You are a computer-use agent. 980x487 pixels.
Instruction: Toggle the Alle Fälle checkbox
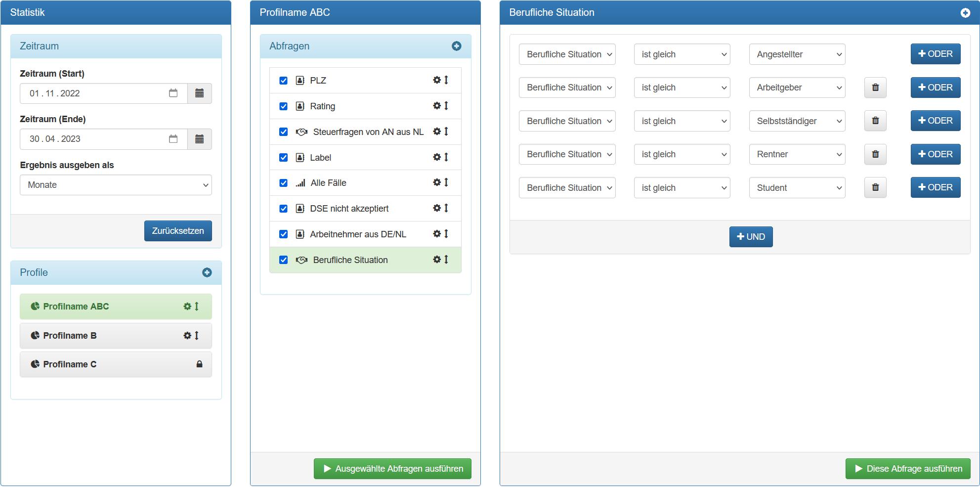coord(283,183)
